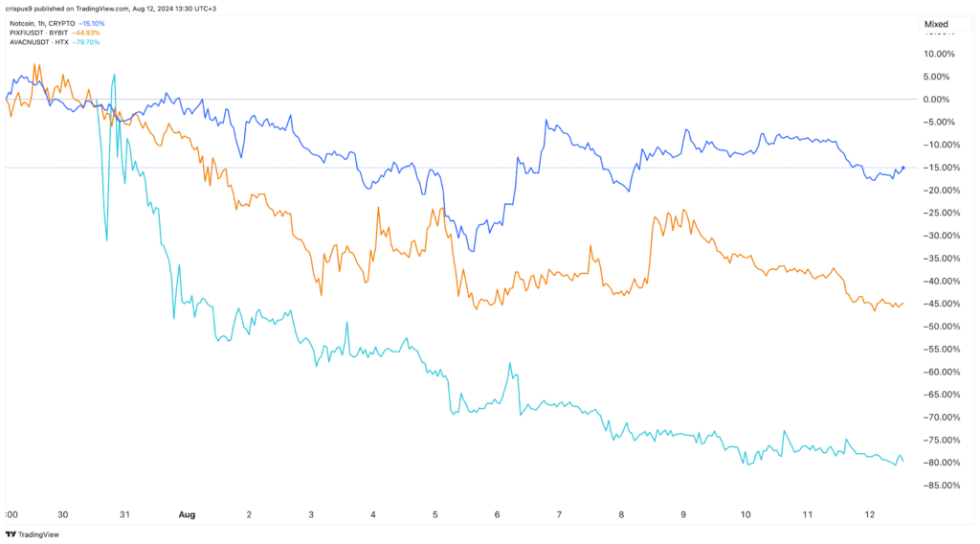
Task: Click the Aug label on time axis
Action: pos(187,514)
